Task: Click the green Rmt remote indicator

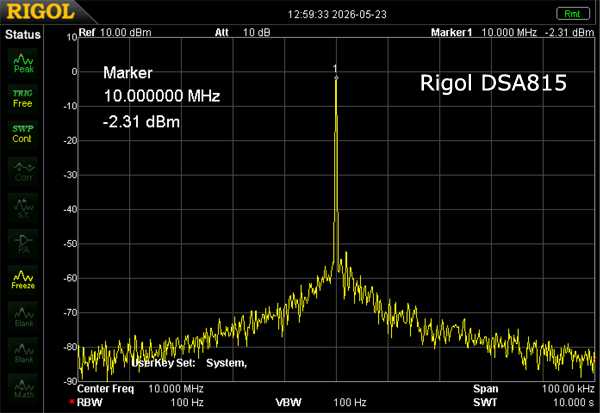Action: click(572, 14)
